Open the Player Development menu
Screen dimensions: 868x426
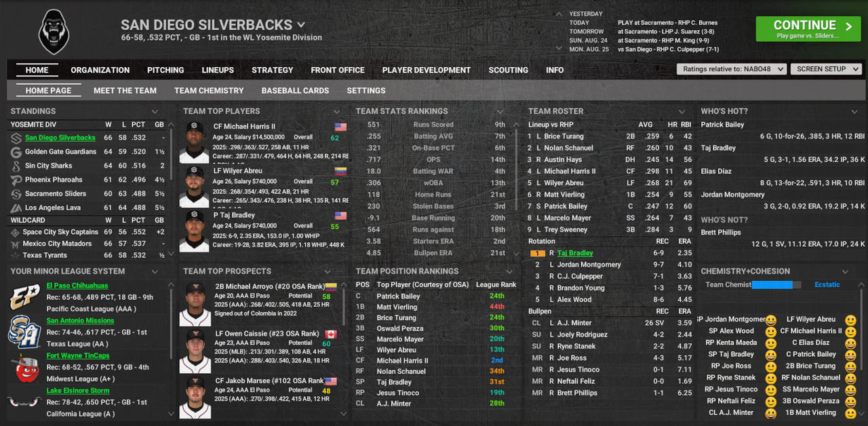tap(427, 70)
